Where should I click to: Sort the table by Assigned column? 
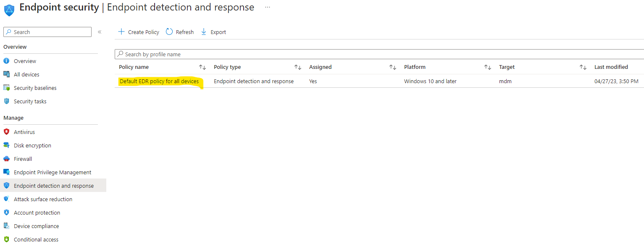[x=393, y=67]
